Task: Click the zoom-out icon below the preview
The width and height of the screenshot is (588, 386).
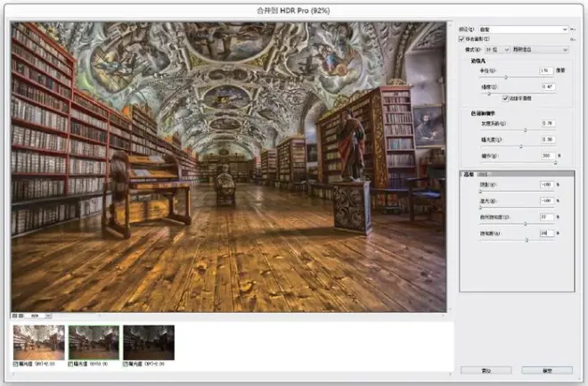Action: 14,316
